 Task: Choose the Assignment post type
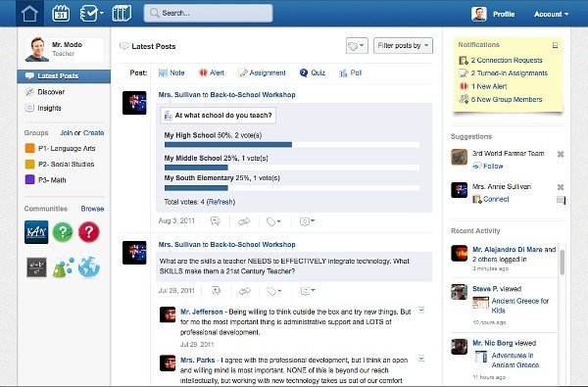[x=262, y=73]
